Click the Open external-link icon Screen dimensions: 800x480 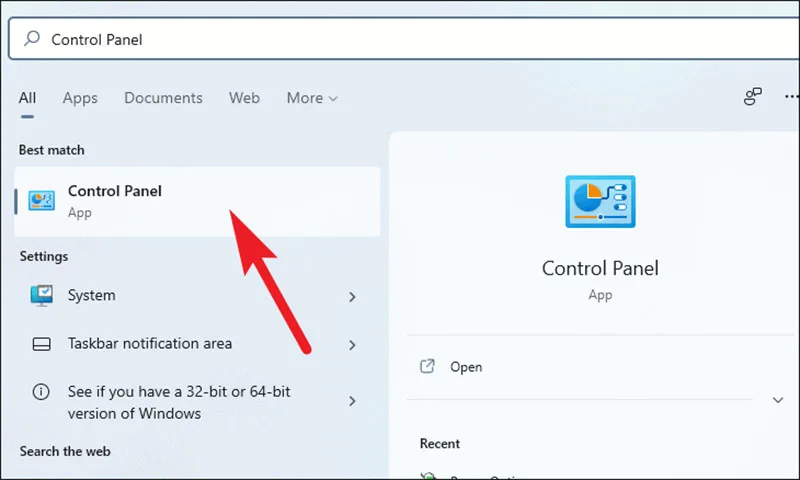click(427, 366)
